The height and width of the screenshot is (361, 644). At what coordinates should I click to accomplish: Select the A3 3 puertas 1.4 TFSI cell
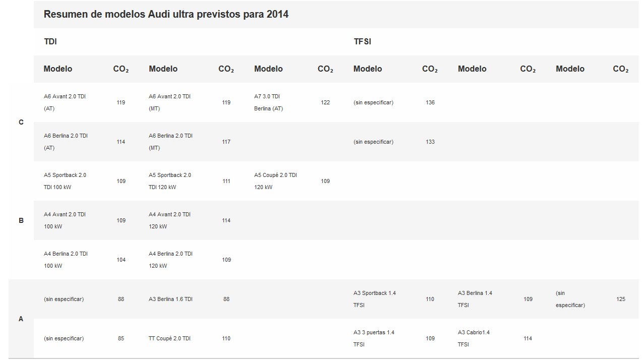pos(374,338)
